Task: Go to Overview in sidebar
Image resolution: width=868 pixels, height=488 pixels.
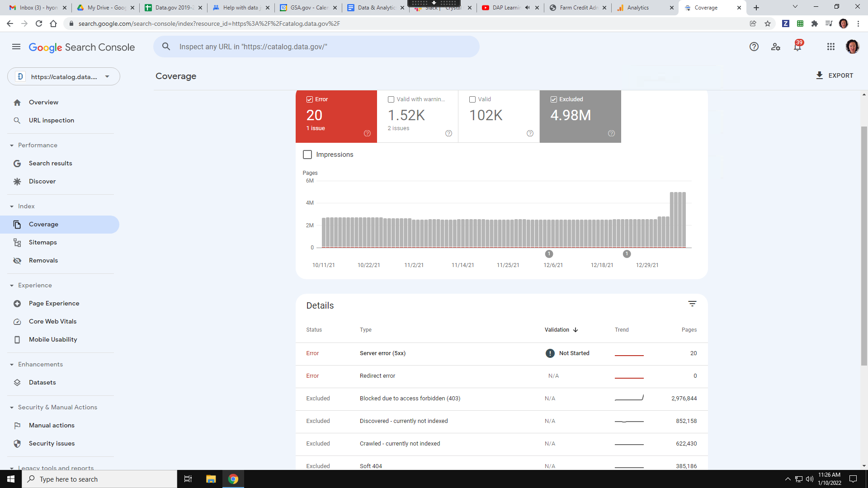Action: tap(60, 102)
